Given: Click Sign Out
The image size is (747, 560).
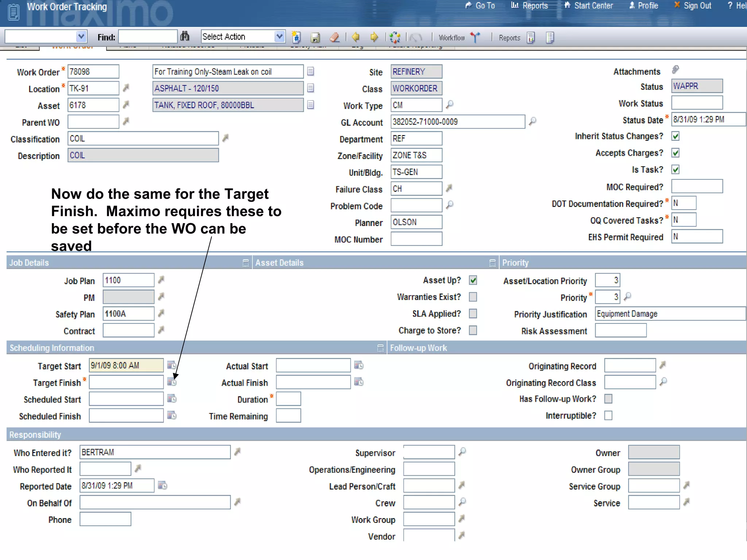Looking at the screenshot, I should point(693,5).
